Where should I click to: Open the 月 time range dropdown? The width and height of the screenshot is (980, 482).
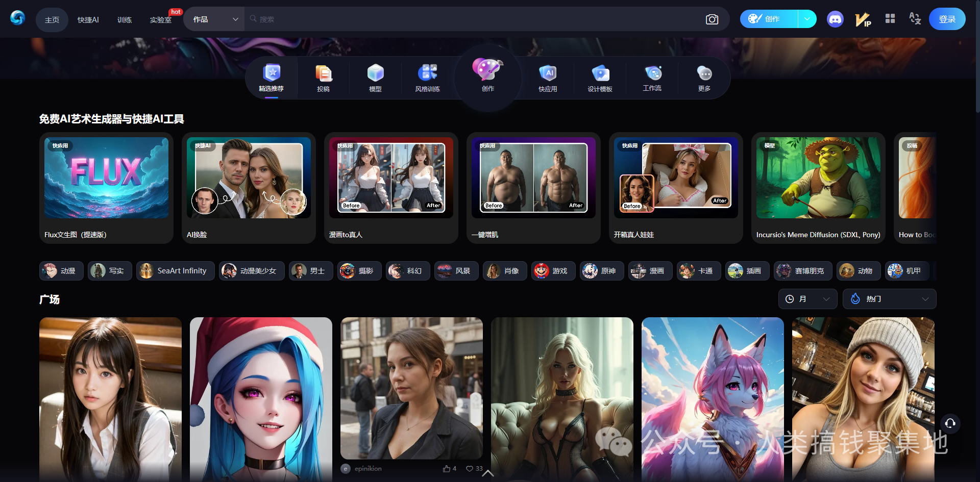click(807, 299)
